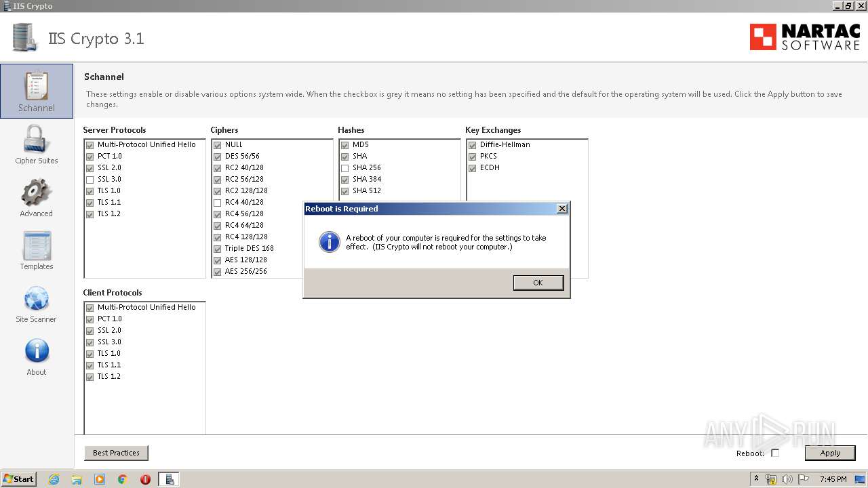Toggle AES 256/256 cipher checkbox

tap(217, 272)
